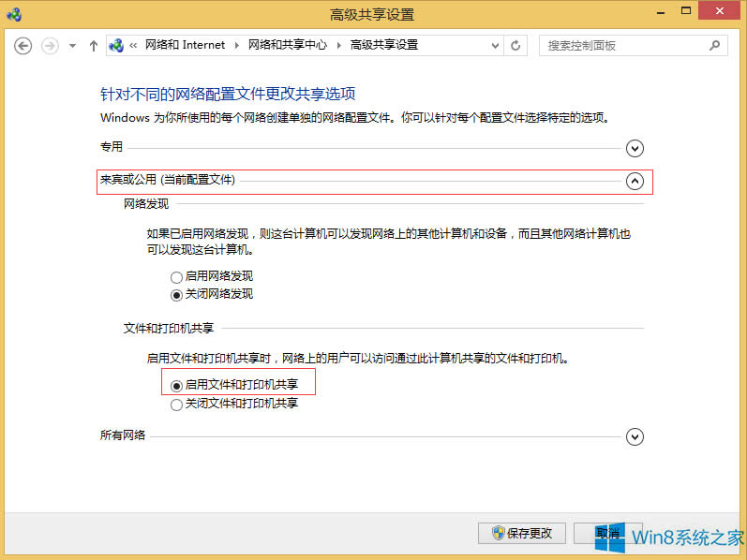This screenshot has height=560, width=747.
Task: Click the Back navigation arrow
Action: point(23,45)
